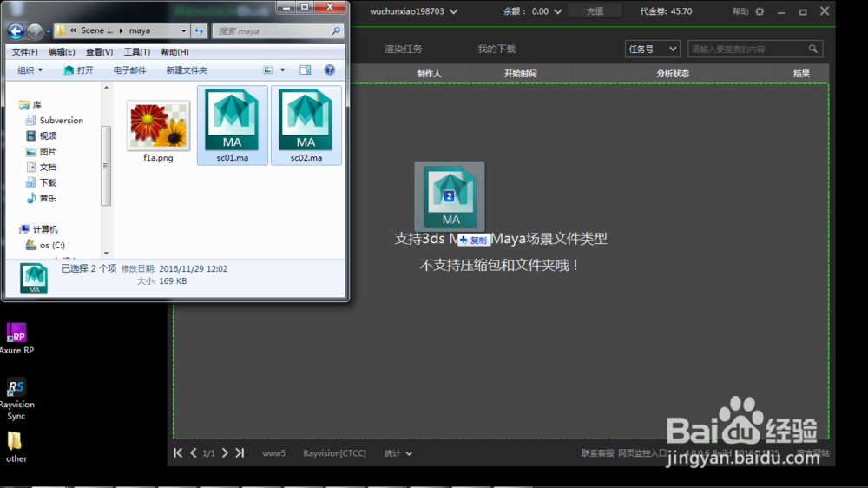This screenshot has width=868, height=488.
Task: Jump to last page of task list
Action: pyautogui.click(x=240, y=452)
